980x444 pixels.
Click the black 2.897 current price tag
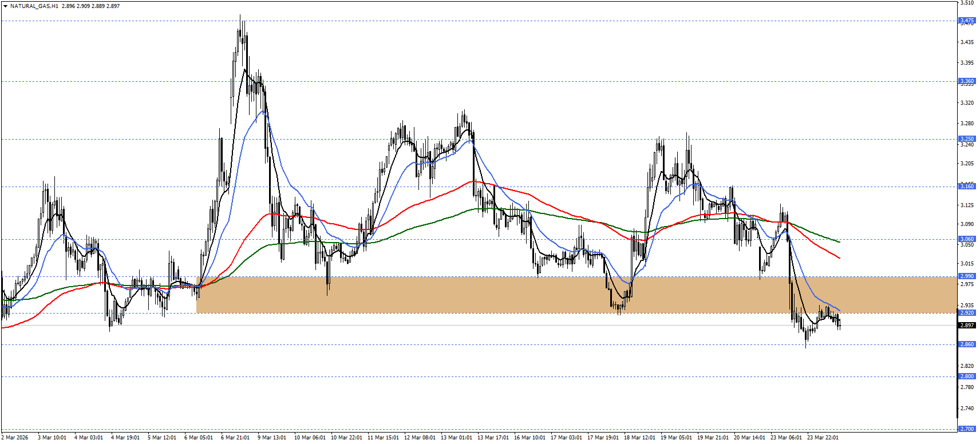tap(966, 326)
